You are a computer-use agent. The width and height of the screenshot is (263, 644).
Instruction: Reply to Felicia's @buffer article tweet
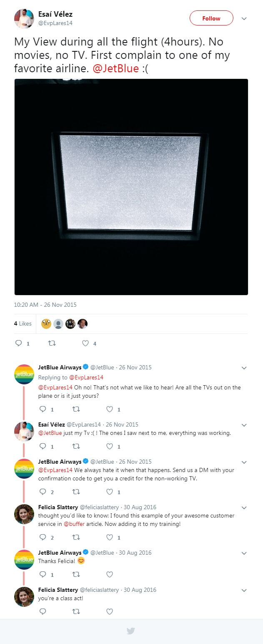[43, 537]
